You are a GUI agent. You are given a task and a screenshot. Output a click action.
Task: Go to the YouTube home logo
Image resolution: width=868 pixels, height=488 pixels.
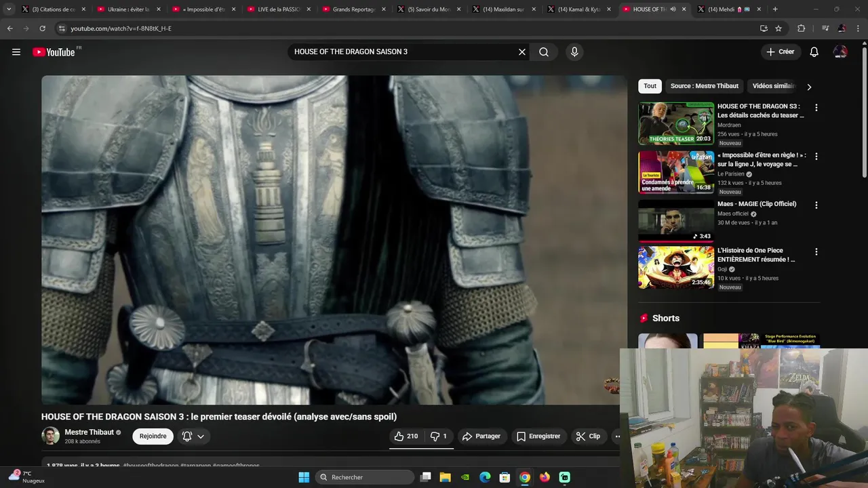[x=54, y=52]
